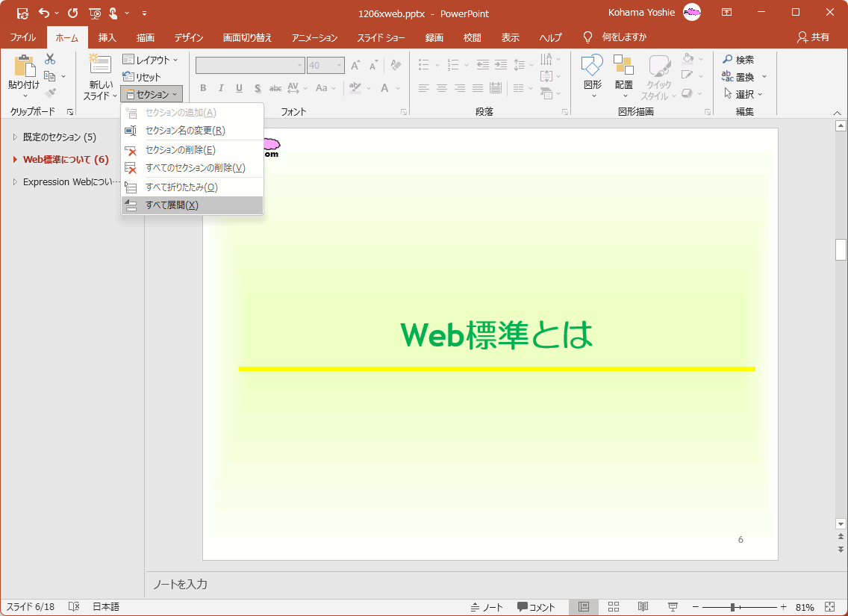This screenshot has width=848, height=616.
Task: Click the bullets list icon
Action: 425,65
